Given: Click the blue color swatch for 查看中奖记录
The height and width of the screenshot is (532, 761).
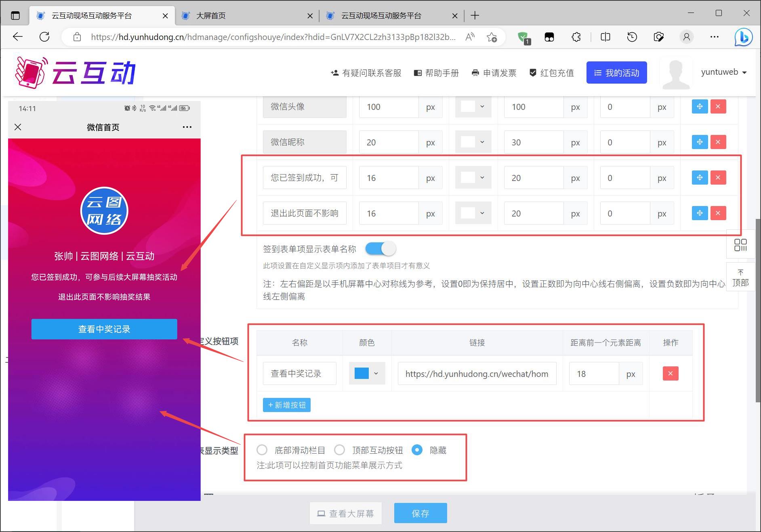Looking at the screenshot, I should 362,373.
